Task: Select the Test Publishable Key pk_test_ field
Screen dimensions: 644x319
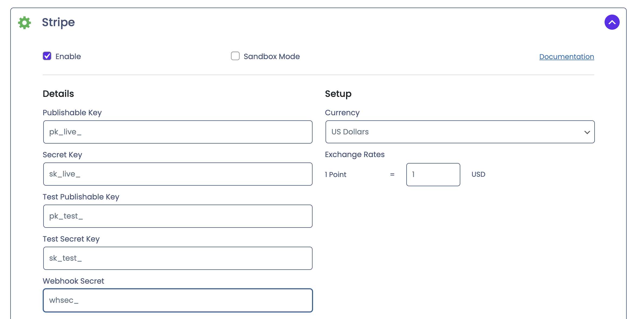Action: (178, 216)
